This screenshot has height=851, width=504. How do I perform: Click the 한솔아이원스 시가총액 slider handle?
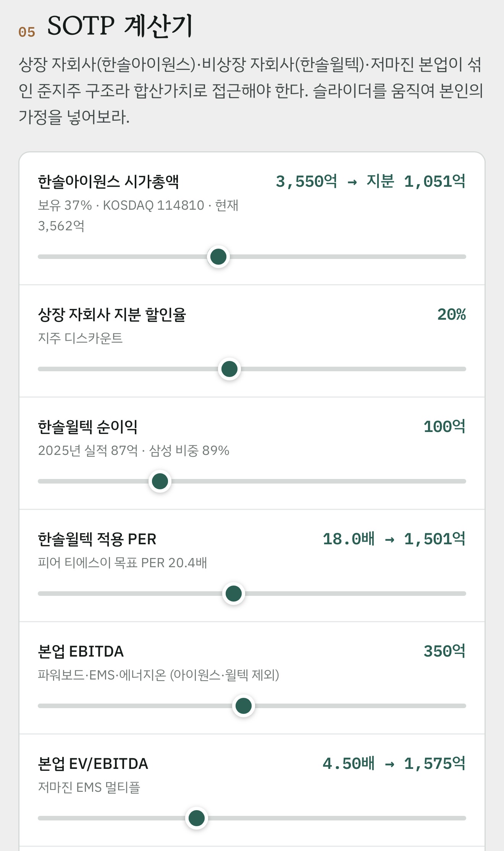pyautogui.click(x=218, y=257)
